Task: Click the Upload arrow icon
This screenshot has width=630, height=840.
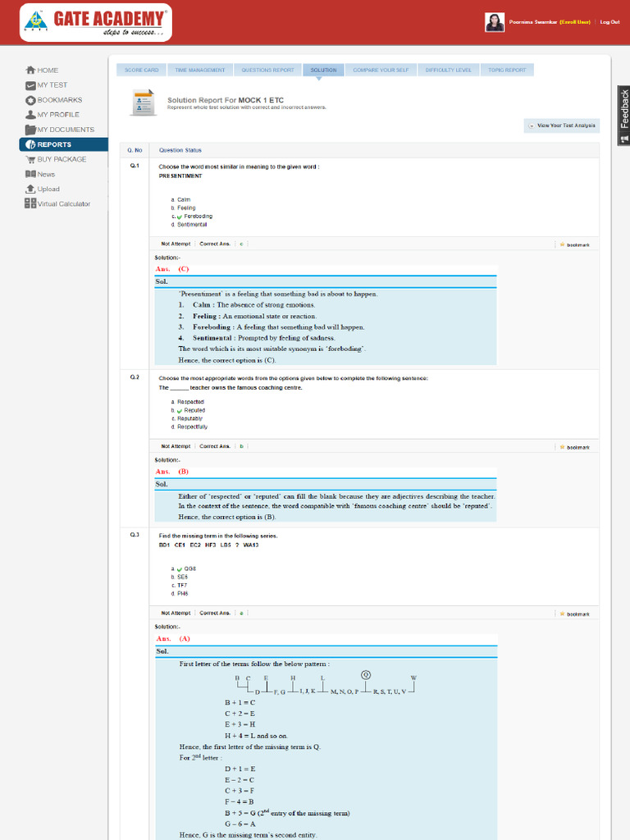Action: (30, 189)
